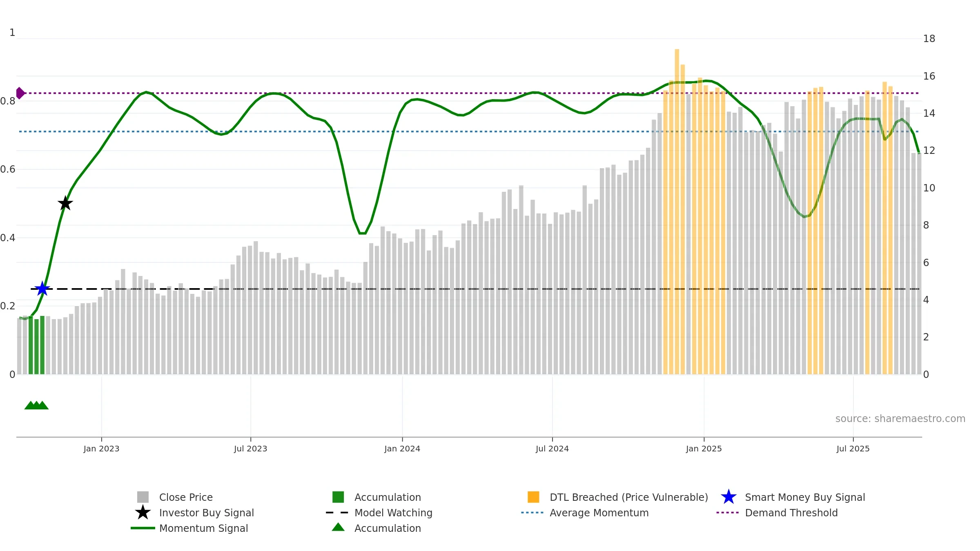Toggle the Investor Buy Signal legend label
The width and height of the screenshot is (980, 551).
click(207, 513)
